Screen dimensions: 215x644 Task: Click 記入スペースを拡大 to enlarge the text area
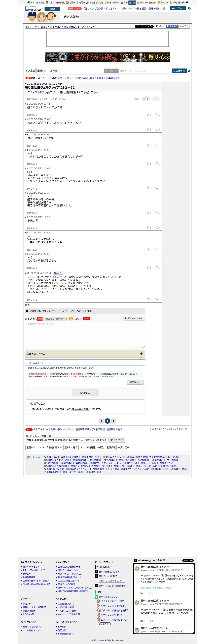point(134,318)
